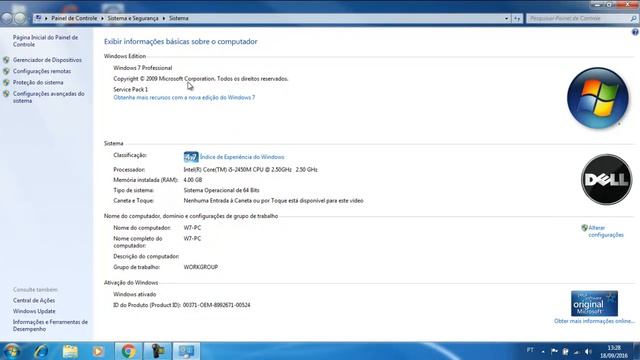Open Índice de Experiência do Windows
Screen dimensions: 640x360
(x=242, y=157)
